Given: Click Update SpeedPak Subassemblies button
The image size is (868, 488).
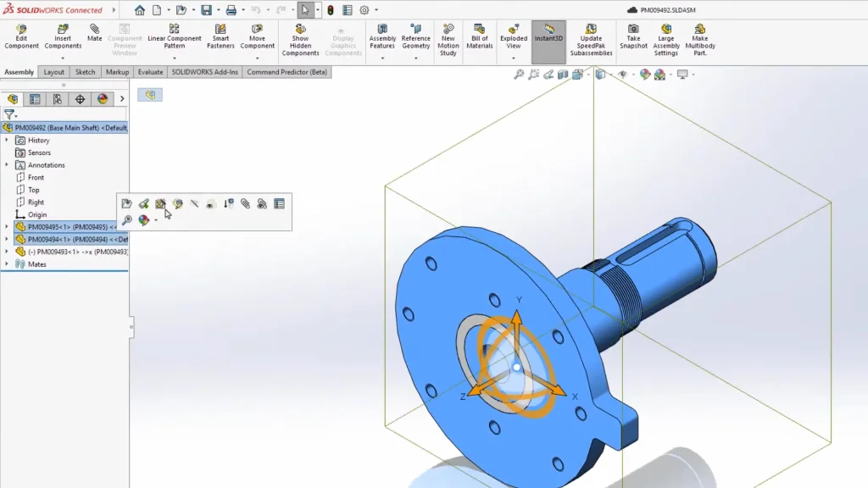Looking at the screenshot, I should point(591,41).
